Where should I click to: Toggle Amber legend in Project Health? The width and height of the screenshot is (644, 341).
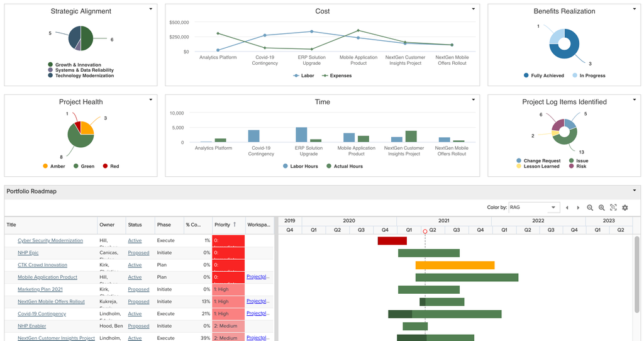(54, 166)
